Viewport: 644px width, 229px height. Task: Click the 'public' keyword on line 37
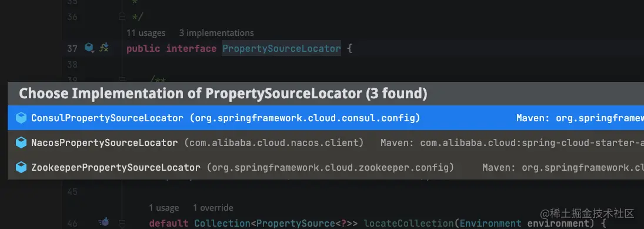click(x=144, y=48)
